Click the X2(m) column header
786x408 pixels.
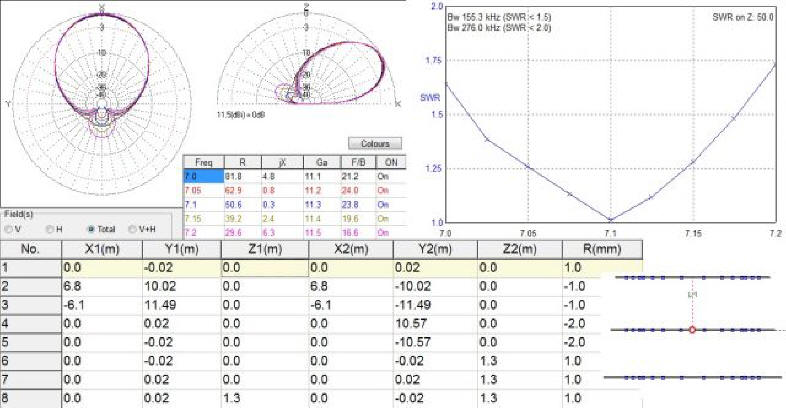point(351,249)
